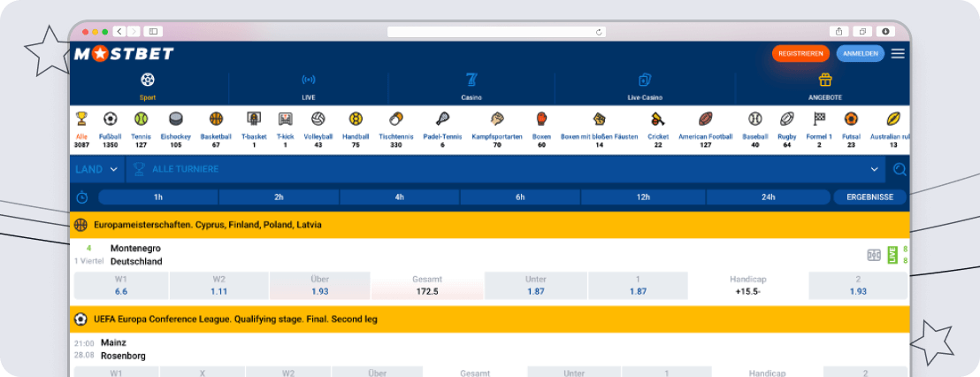The height and width of the screenshot is (377, 980).
Task: Open the ERGEBNISSE results button
Action: (870, 197)
